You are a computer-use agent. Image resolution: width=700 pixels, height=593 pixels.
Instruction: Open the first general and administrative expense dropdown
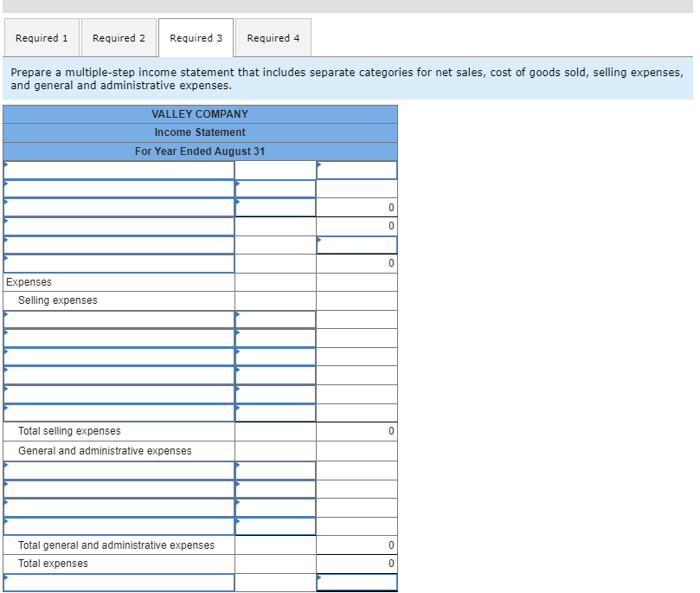pos(119,470)
